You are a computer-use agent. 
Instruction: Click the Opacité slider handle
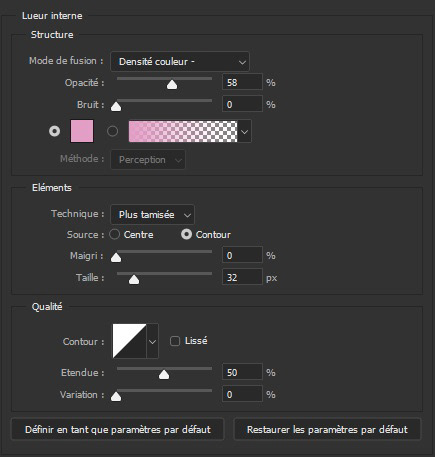[x=172, y=85]
